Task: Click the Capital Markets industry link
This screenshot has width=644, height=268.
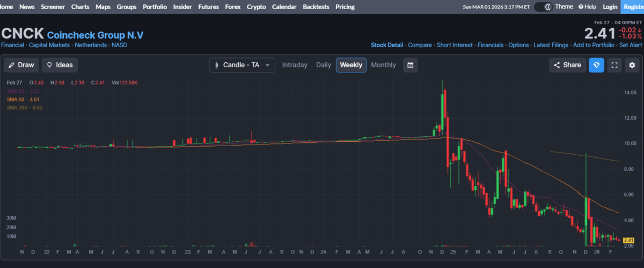Action: pyautogui.click(x=49, y=45)
